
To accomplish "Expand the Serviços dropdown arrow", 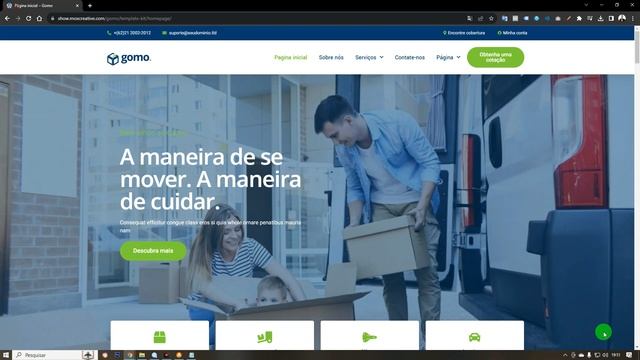I will click(x=381, y=58).
